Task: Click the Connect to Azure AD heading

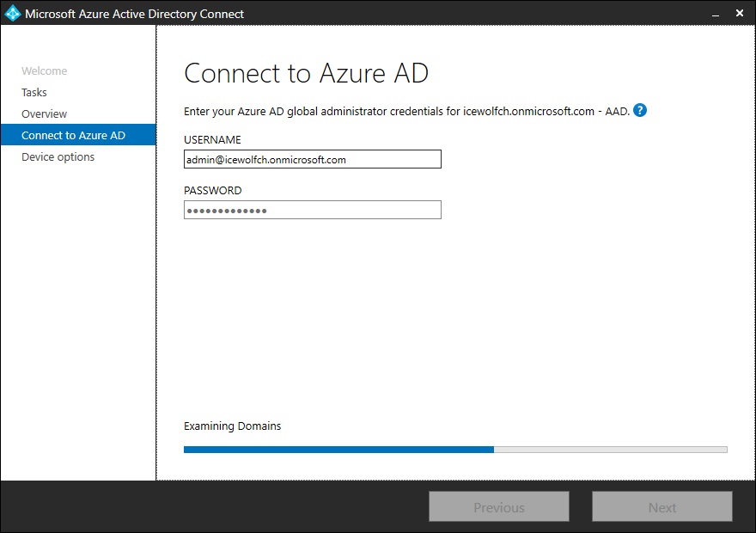Action: [306, 73]
